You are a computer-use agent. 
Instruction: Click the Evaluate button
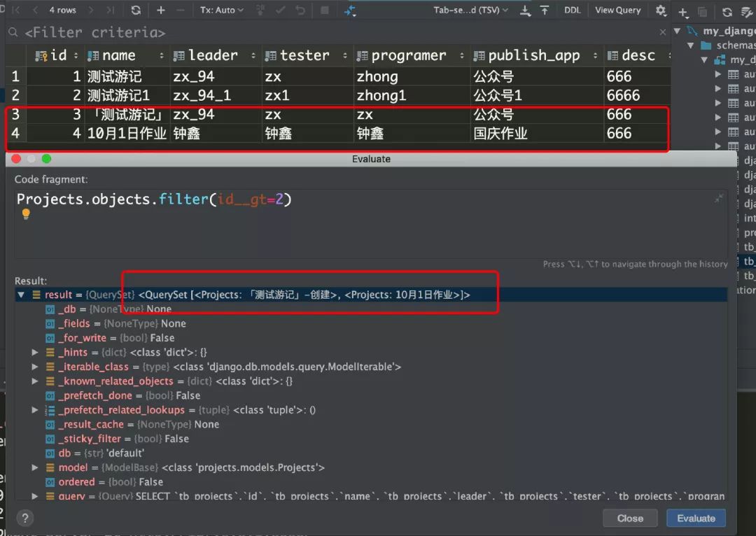coord(696,519)
